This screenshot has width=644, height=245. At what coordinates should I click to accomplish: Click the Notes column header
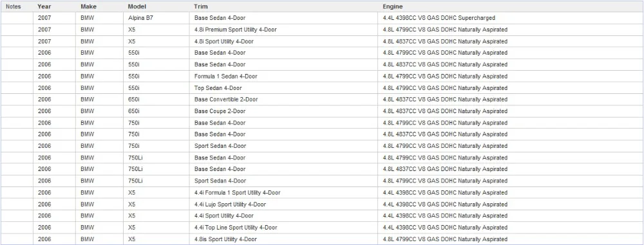(13, 6)
